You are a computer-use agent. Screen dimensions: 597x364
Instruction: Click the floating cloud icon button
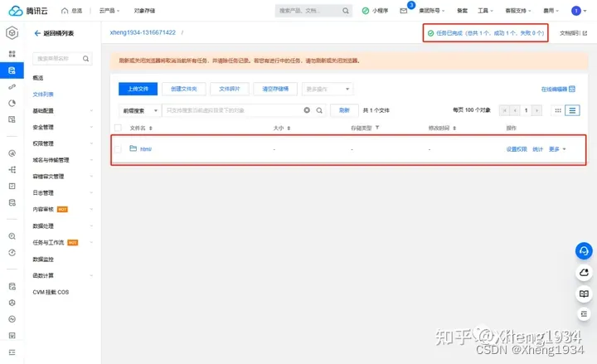pyautogui.click(x=584, y=272)
